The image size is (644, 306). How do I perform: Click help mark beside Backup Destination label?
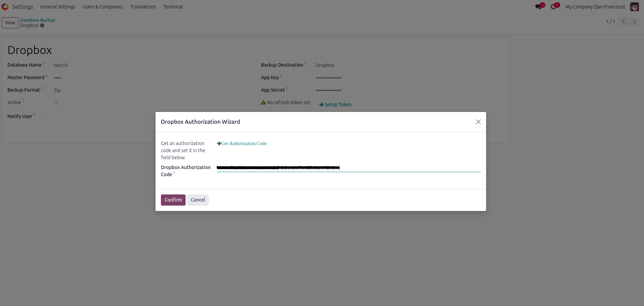pyautogui.click(x=305, y=63)
